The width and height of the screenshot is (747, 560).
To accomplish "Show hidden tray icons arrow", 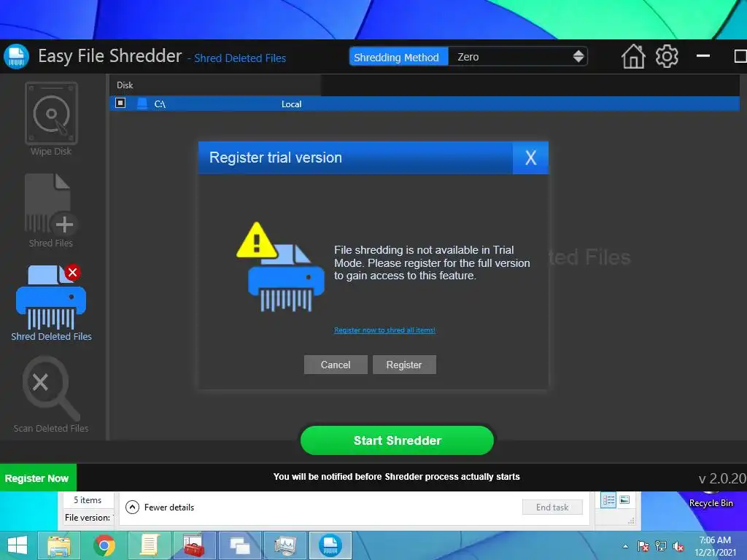I will [625, 546].
